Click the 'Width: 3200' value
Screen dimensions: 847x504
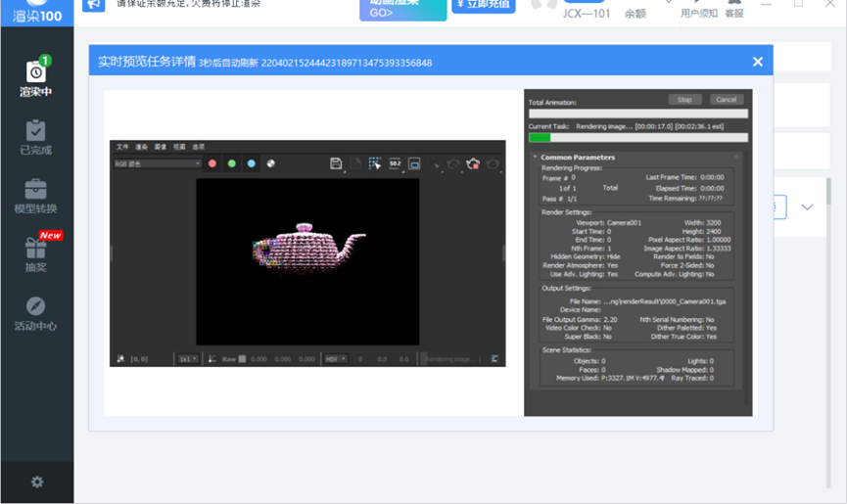(702, 222)
